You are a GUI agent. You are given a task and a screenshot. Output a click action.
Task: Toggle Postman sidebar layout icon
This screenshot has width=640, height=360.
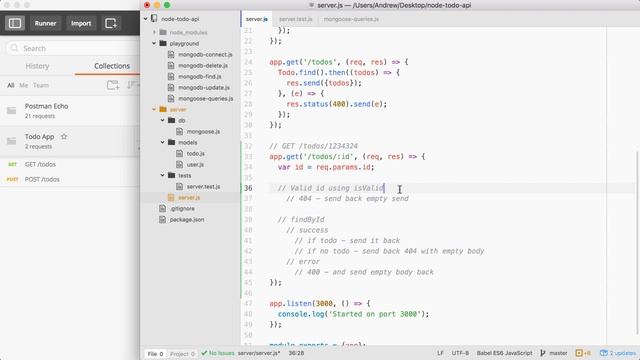[x=15, y=23]
